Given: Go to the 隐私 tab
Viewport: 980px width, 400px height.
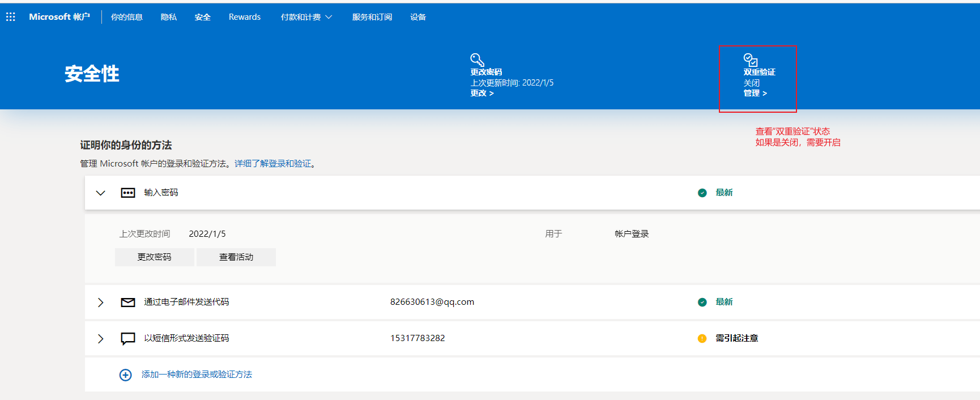Looking at the screenshot, I should click(169, 17).
